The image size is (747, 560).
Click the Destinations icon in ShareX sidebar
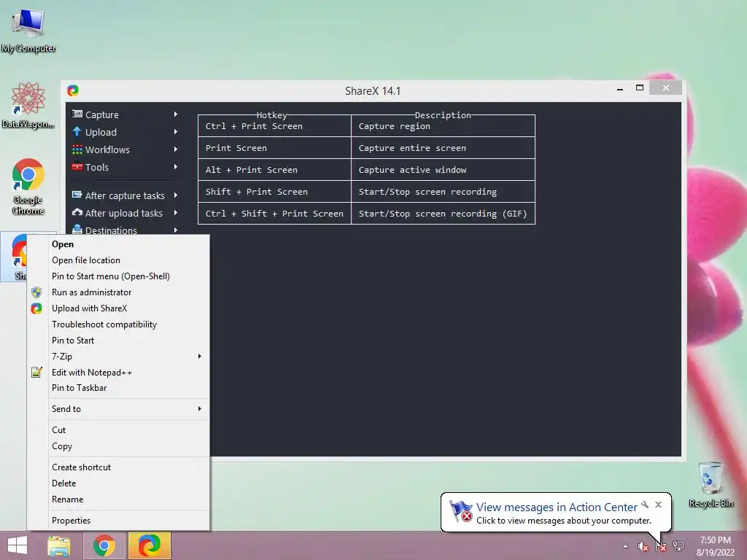pos(77,230)
